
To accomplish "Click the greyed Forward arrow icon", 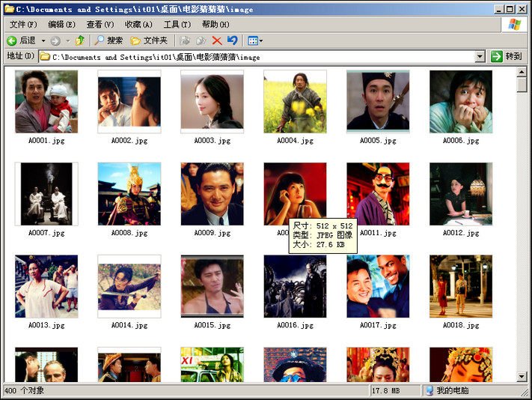I will point(55,41).
